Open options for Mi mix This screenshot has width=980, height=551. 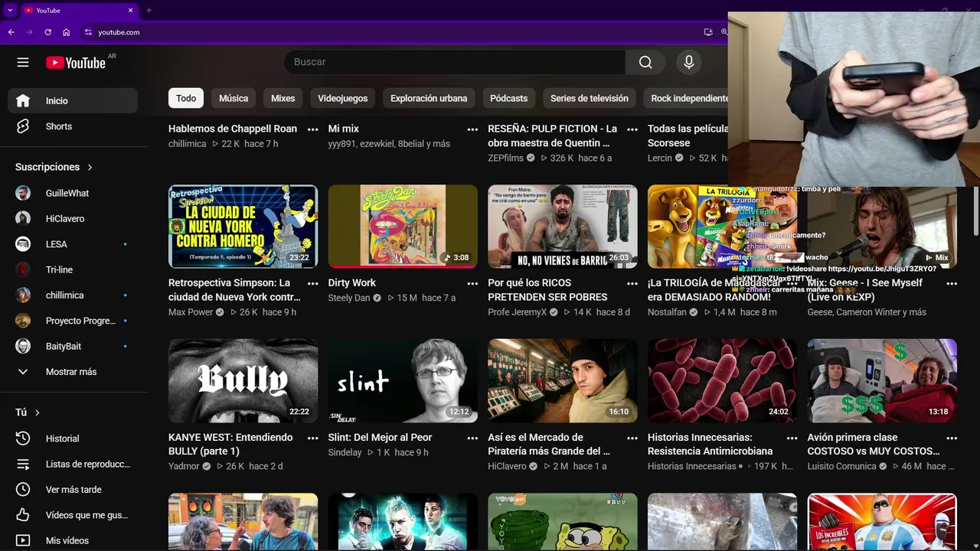click(472, 129)
